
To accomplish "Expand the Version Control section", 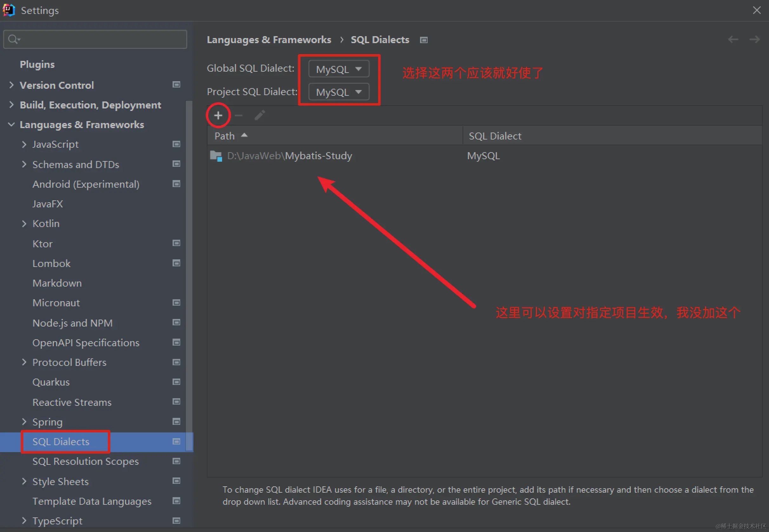I will tap(12, 85).
